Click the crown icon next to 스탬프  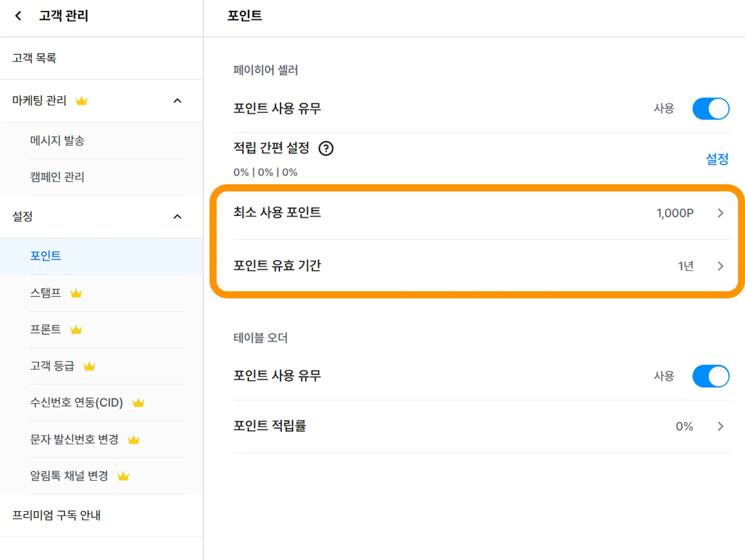point(76,293)
